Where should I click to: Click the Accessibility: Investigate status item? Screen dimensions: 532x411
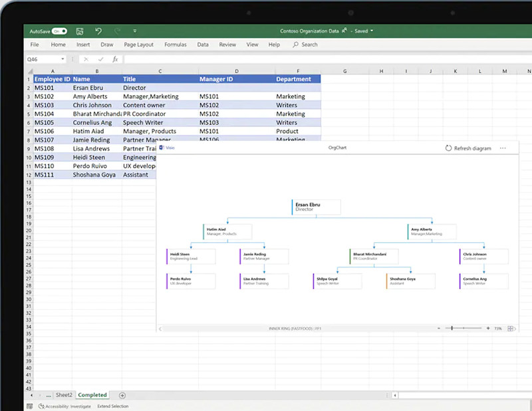coord(65,406)
